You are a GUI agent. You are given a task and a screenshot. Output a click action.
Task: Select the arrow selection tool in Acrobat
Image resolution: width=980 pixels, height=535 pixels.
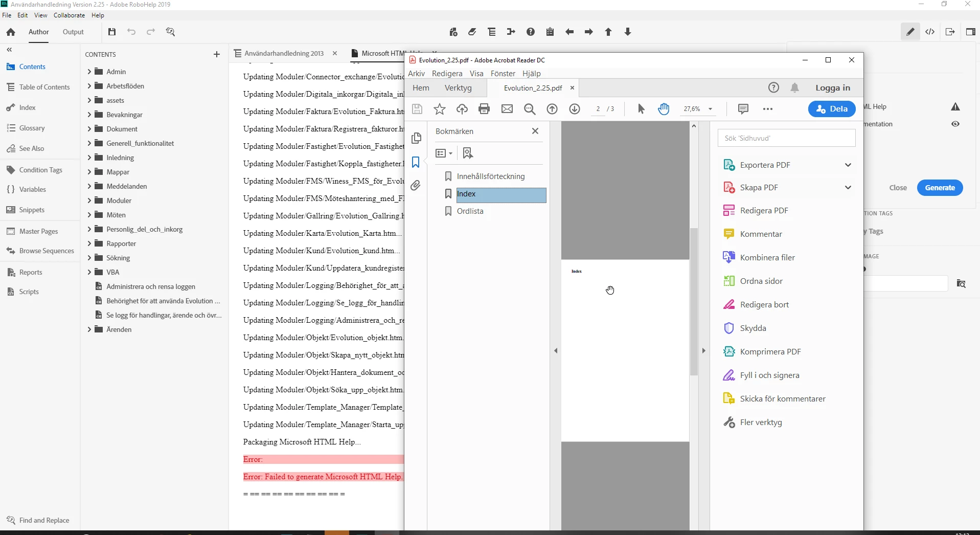tap(641, 109)
